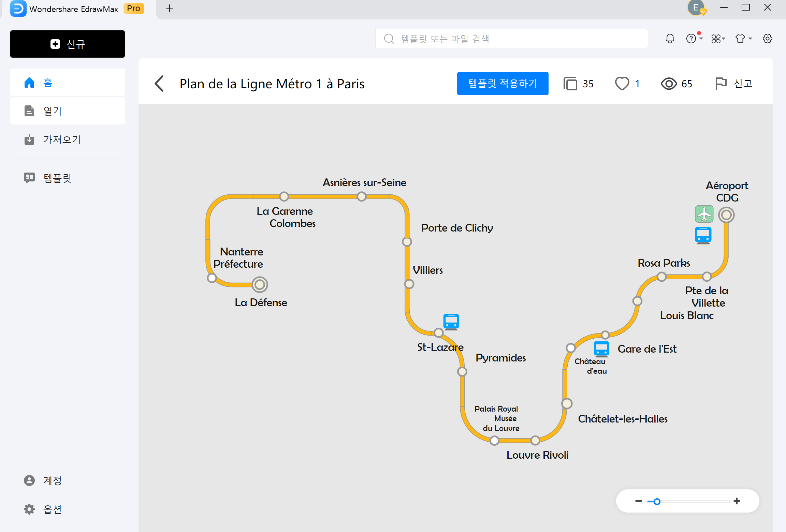786x532 pixels.
Task: Click the zoom slider handle
Action: (657, 501)
